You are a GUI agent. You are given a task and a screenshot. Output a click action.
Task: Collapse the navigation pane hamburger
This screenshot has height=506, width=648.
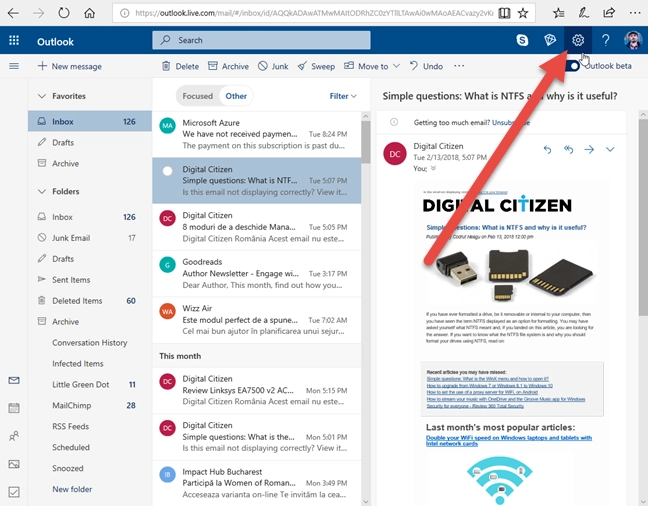tap(14, 66)
